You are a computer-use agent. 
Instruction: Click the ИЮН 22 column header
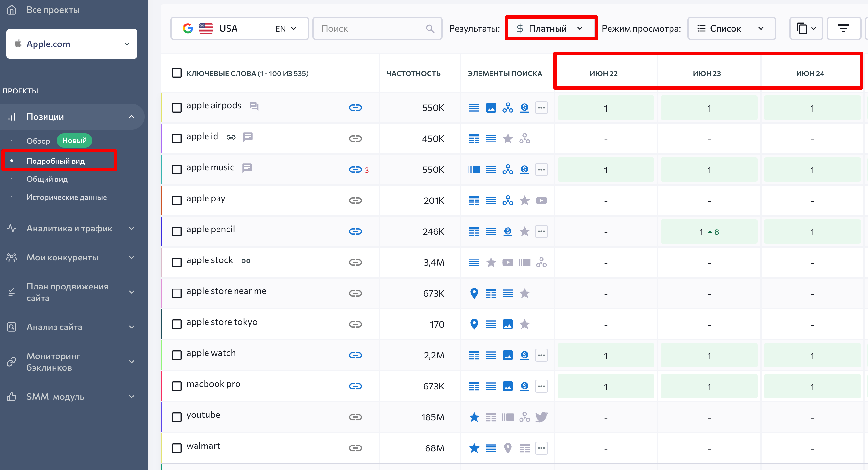pos(603,73)
